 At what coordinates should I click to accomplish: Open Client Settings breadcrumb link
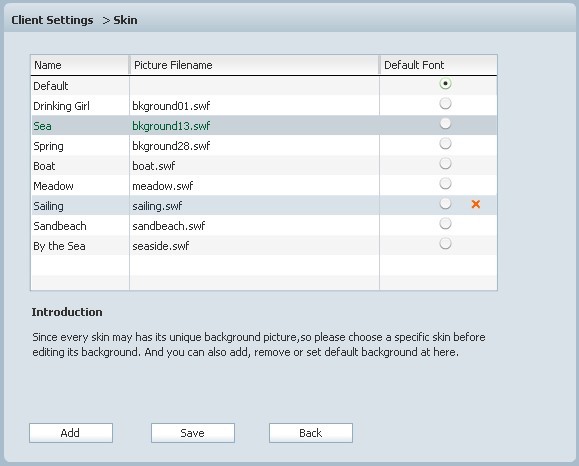52,20
